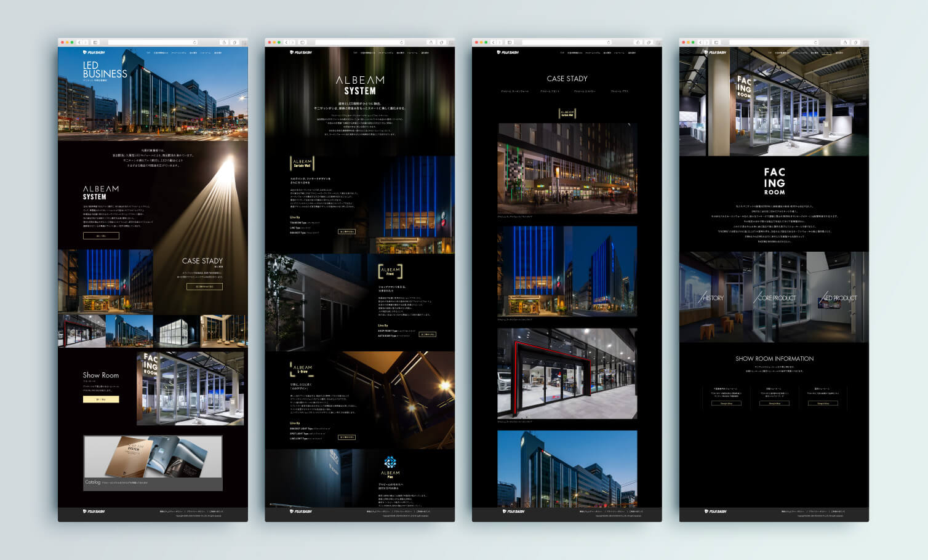Open the CORE PRODUCT section link
This screenshot has height=560, width=928.
click(776, 298)
